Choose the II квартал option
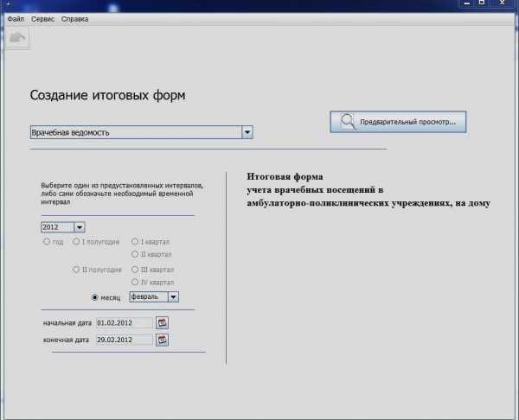519x420 pixels. pos(134,255)
